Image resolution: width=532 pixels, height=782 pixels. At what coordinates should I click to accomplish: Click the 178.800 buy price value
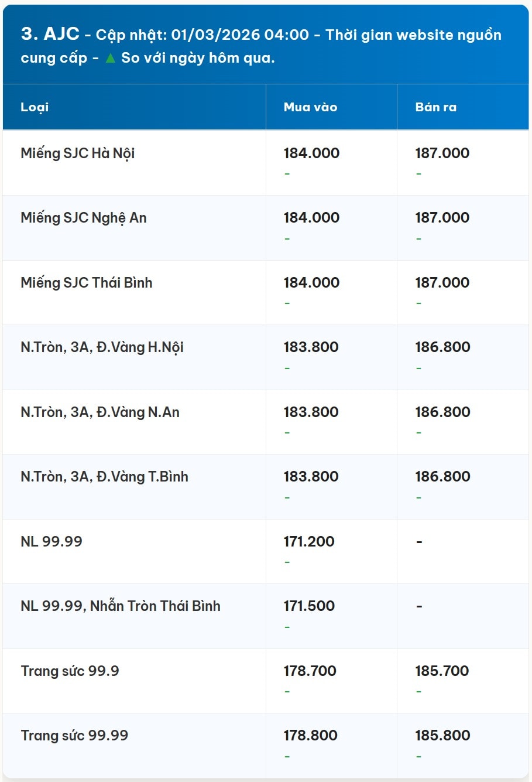click(x=310, y=736)
